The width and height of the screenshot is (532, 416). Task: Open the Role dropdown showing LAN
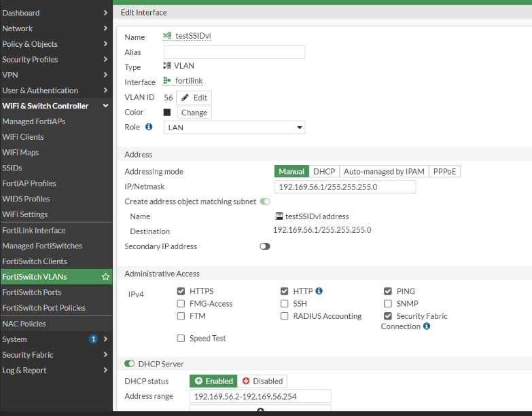coord(234,128)
